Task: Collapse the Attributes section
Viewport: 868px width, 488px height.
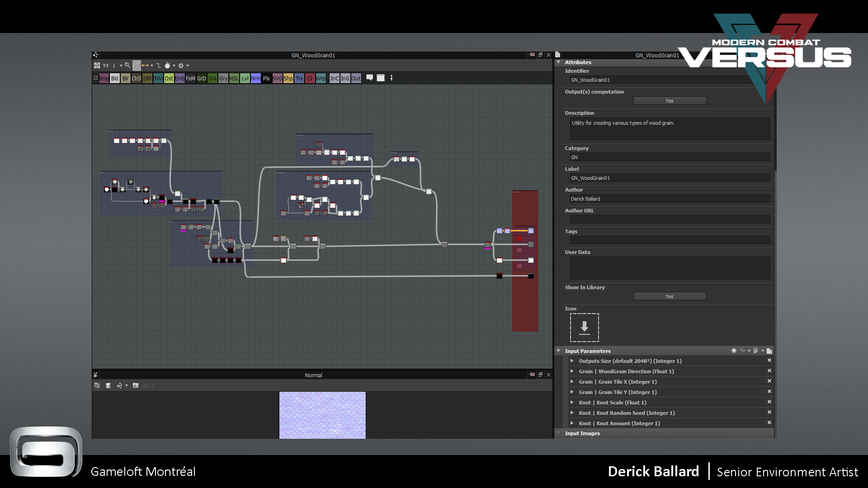Action: click(559, 62)
